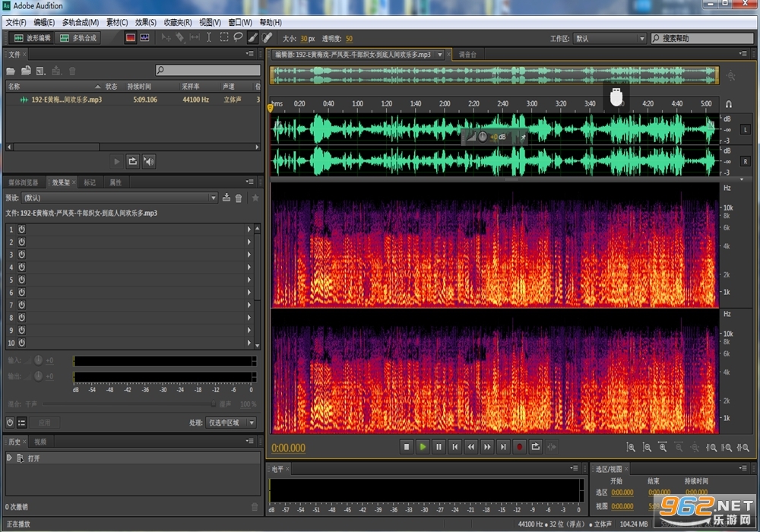The width and height of the screenshot is (760, 532).
Task: Click loop playback icon in Files panel
Action: (132, 161)
